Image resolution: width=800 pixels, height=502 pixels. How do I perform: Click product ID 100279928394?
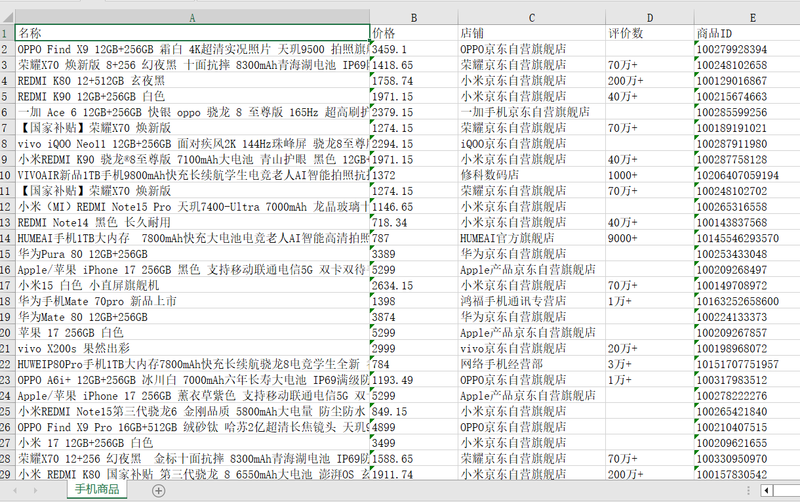747,49
